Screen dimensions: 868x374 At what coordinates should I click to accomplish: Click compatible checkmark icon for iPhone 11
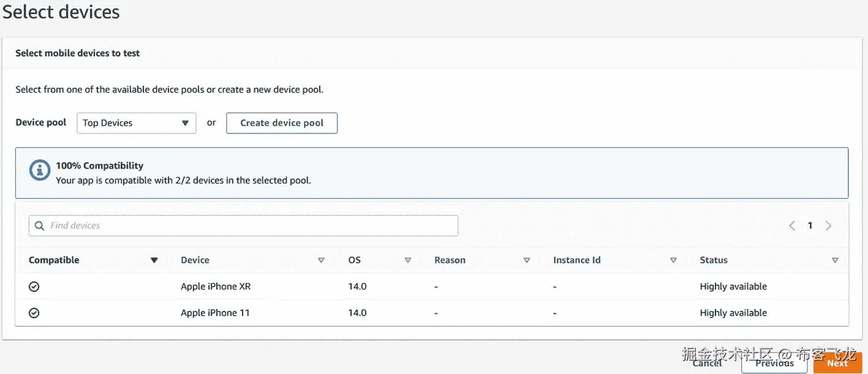pos(34,313)
